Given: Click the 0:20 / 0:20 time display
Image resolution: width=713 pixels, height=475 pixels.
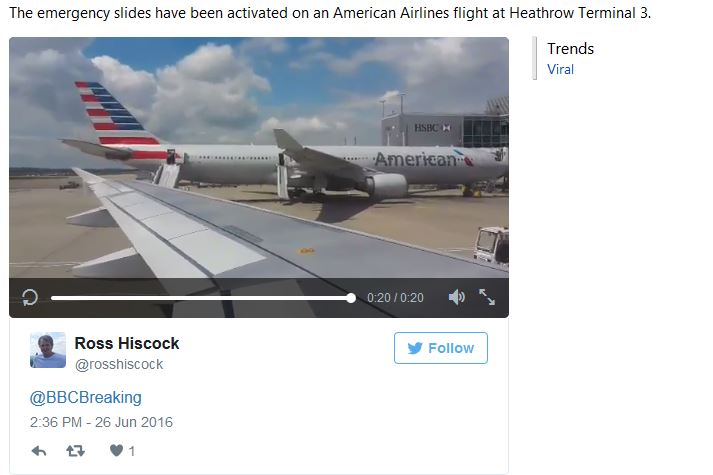Looking at the screenshot, I should click(395, 298).
